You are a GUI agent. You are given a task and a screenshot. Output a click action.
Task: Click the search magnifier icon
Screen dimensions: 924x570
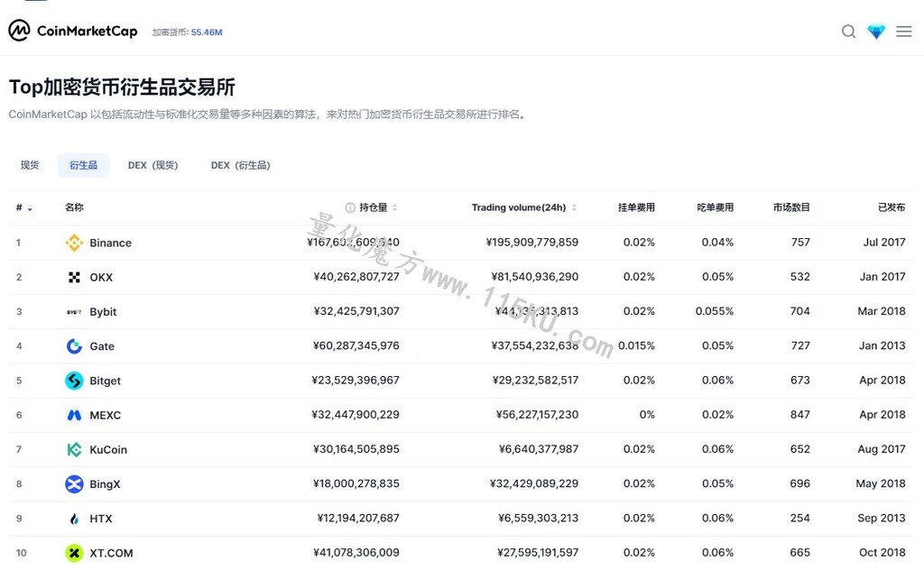point(848,32)
